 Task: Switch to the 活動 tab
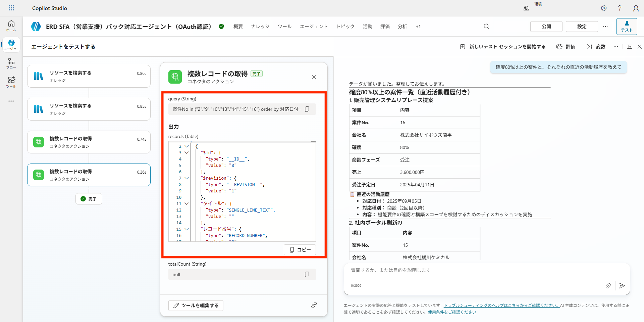(x=368, y=27)
